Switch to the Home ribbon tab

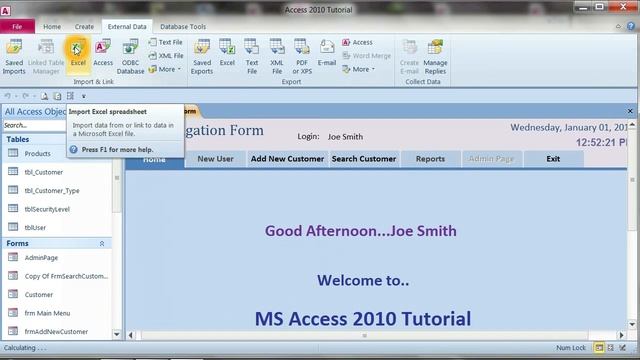click(x=52, y=27)
